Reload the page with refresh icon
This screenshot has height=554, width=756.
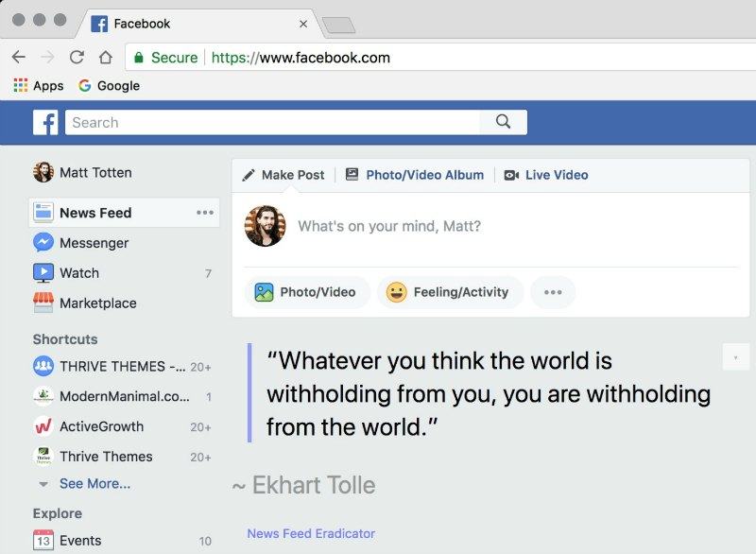click(x=77, y=57)
